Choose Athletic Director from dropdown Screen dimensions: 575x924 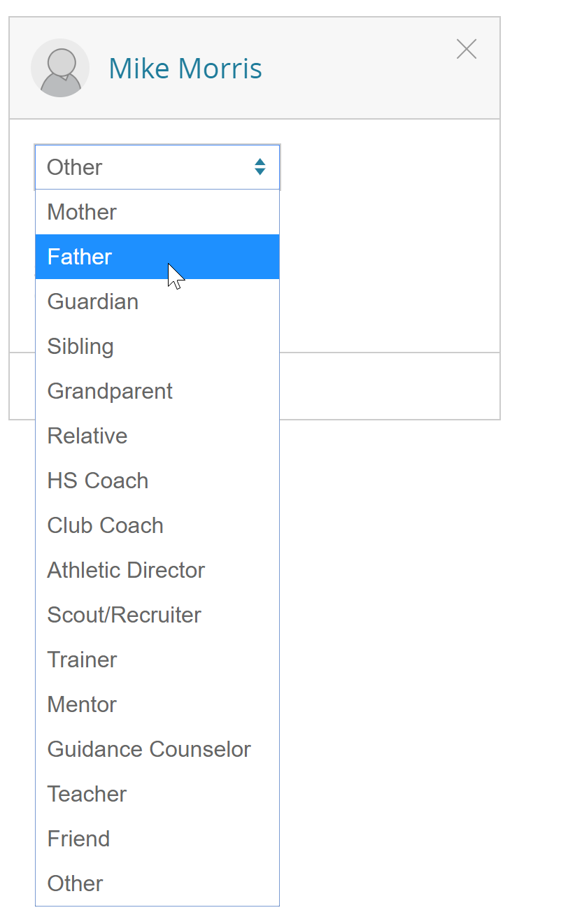[x=157, y=570]
